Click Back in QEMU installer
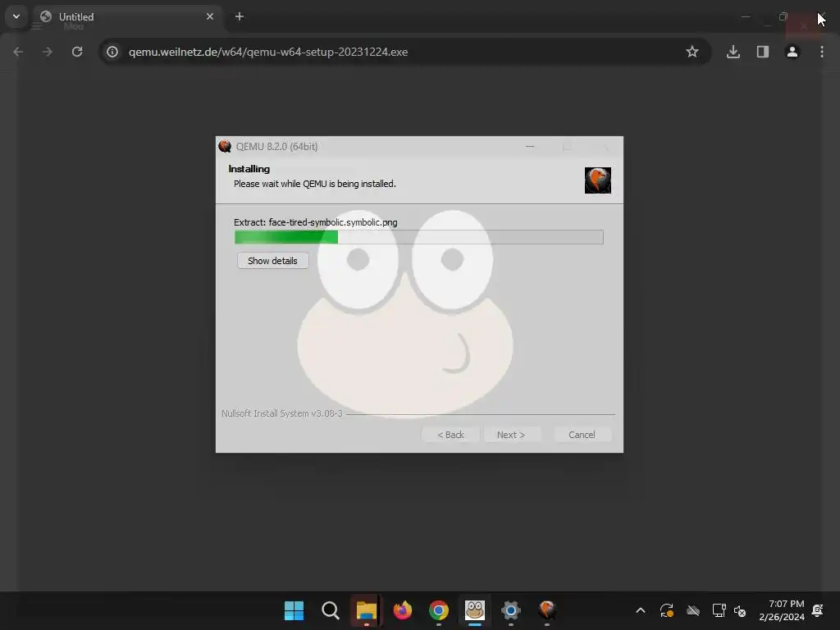Viewport: 840px width, 630px height. click(450, 435)
